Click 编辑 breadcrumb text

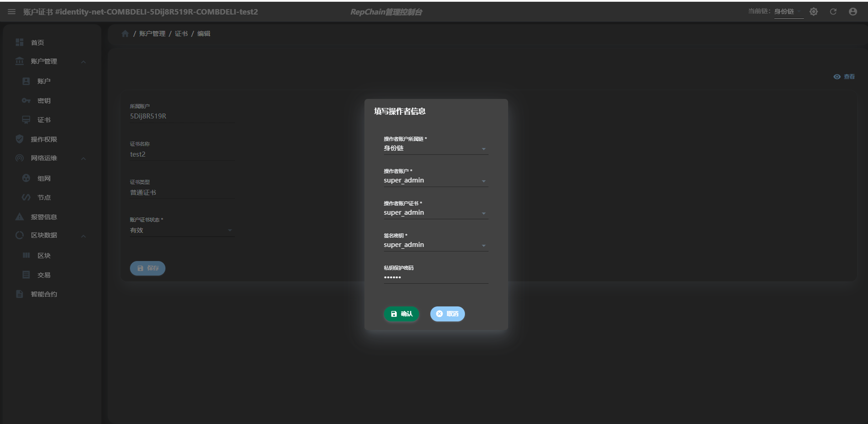click(x=204, y=34)
